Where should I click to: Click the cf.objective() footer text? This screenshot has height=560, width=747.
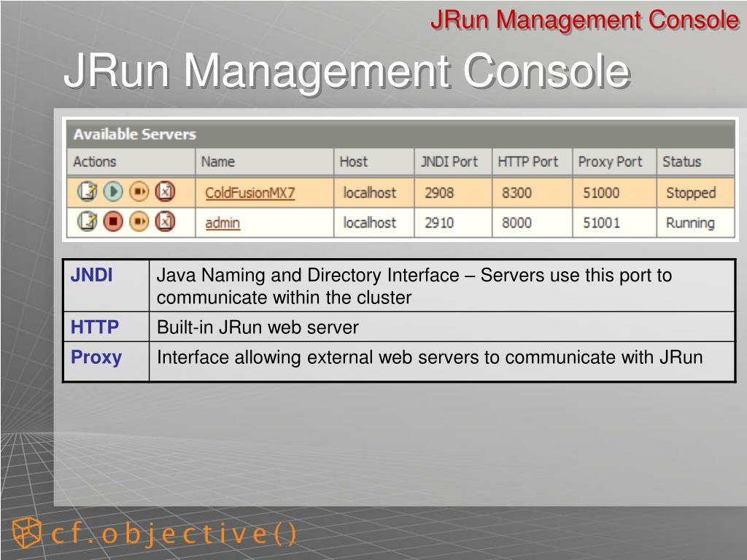174,534
